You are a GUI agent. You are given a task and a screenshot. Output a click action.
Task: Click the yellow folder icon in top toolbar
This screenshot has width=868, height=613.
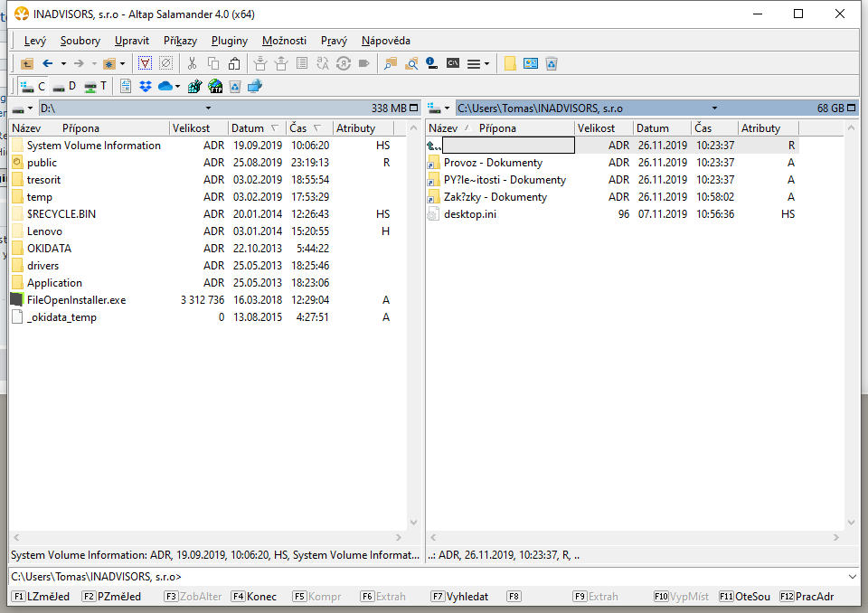coord(510,63)
